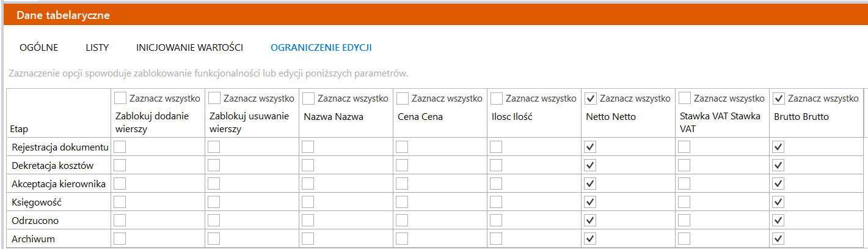Tick Zaznacz wszystko for Ilosc column
Image resolution: width=868 pixels, height=249 pixels.
tap(497, 98)
